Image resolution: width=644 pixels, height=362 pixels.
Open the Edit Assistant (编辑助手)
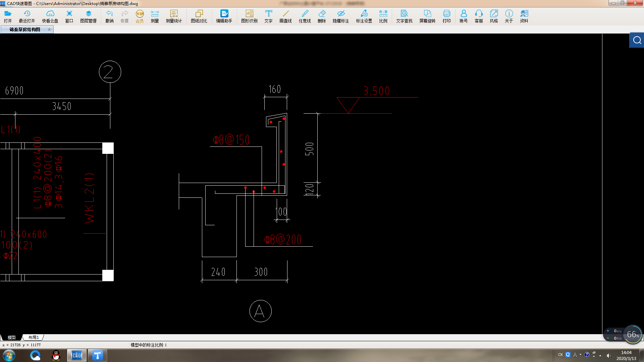224,16
